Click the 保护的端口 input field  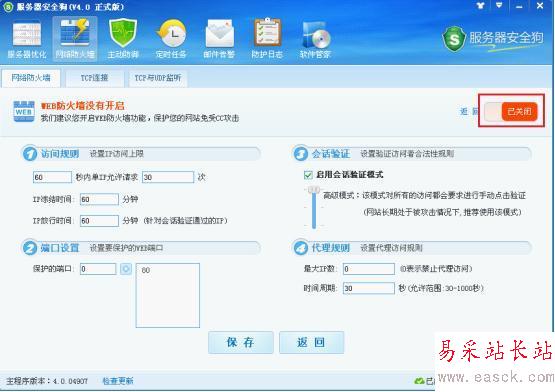(x=98, y=269)
